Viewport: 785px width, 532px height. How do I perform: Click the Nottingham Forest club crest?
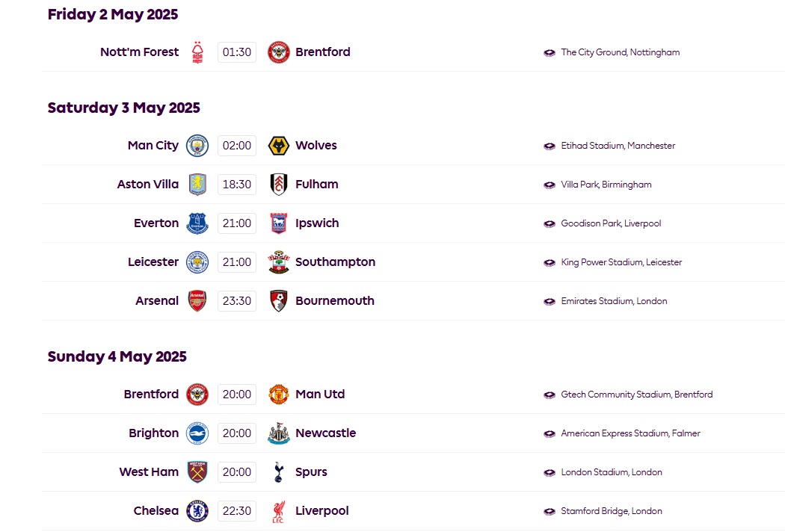pyautogui.click(x=198, y=52)
